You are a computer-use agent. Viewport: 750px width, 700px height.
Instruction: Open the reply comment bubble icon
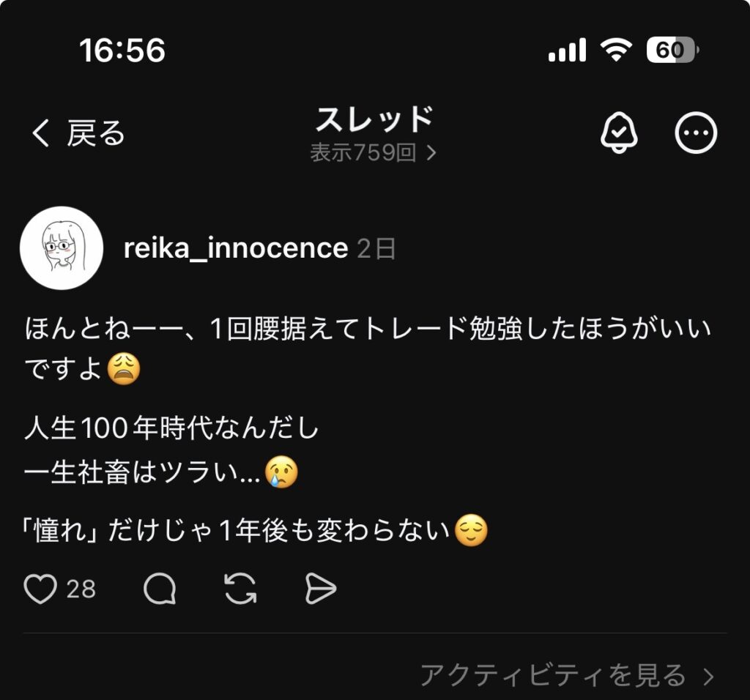click(160, 589)
